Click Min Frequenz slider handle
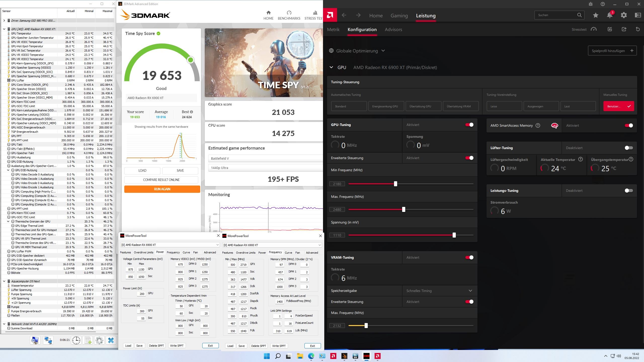Viewport: 644px width, 362px height. (x=395, y=184)
